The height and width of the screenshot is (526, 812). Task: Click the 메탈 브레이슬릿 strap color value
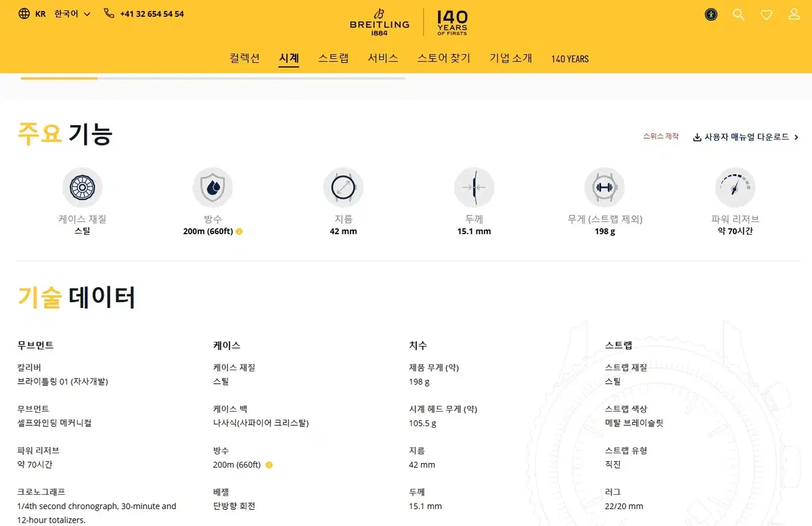(x=634, y=423)
